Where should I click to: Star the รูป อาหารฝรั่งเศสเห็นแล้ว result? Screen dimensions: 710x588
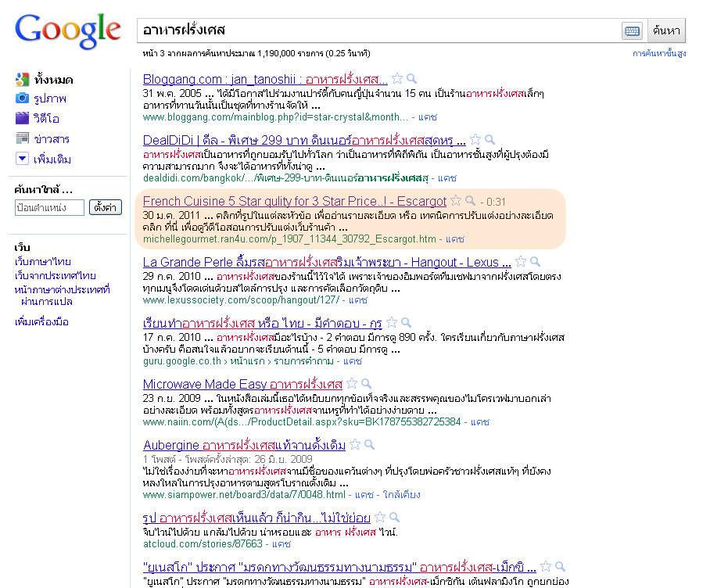click(380, 517)
